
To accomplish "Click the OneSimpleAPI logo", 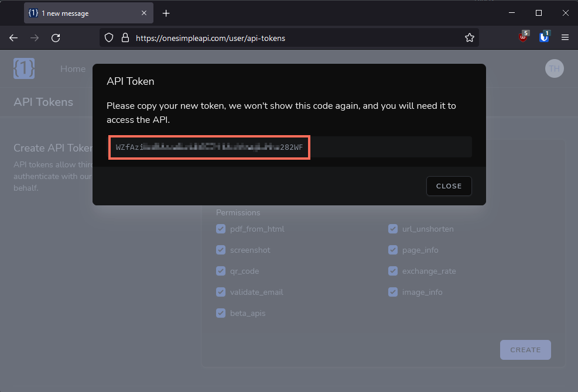I will (23, 68).
